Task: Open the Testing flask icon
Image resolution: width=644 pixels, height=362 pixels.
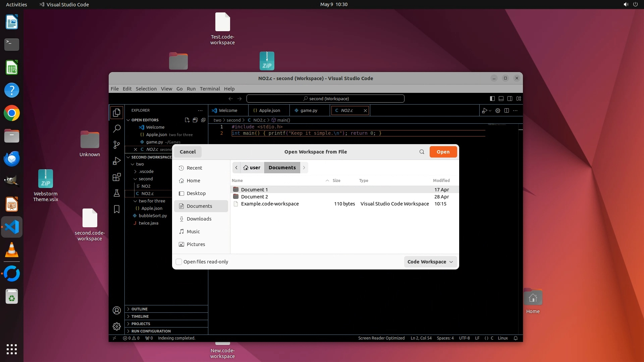Action: pyautogui.click(x=116, y=193)
